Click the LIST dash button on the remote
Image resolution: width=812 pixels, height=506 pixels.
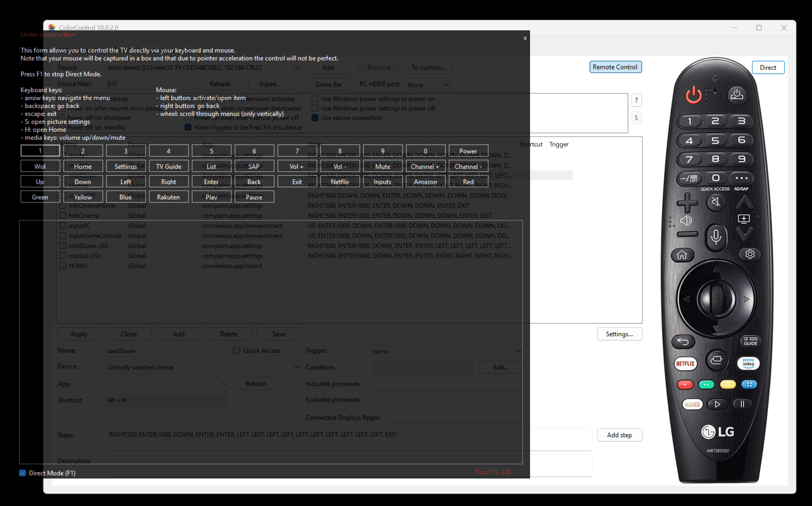pos(689,178)
